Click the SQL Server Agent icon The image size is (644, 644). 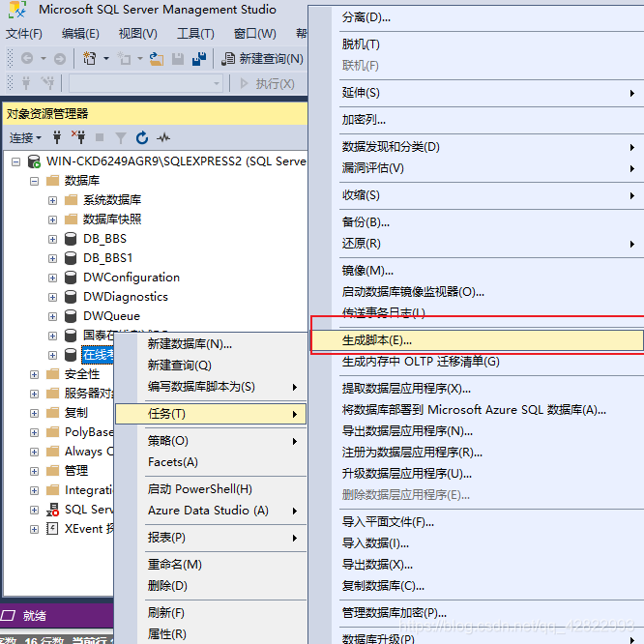coord(52,510)
